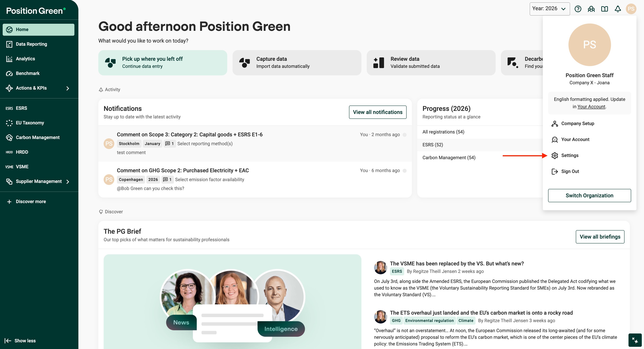The width and height of the screenshot is (644, 349).
Task: Click the Carbon Management icon in sidebar
Action: click(x=9, y=137)
